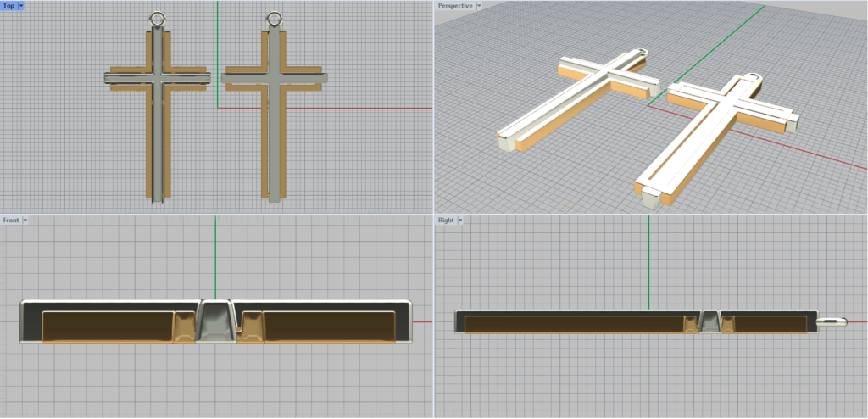Pick the bail ring atop right cross in Top view
The height and width of the screenshot is (419, 868).
coord(274,18)
